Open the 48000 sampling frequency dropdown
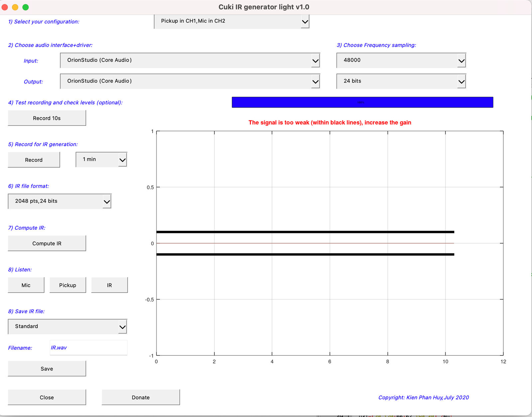Viewport: 532px width, 417px height. (x=401, y=61)
